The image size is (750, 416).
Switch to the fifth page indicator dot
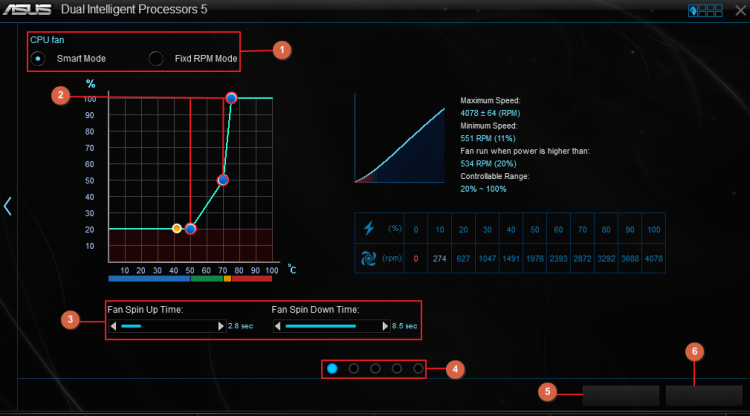tap(419, 369)
